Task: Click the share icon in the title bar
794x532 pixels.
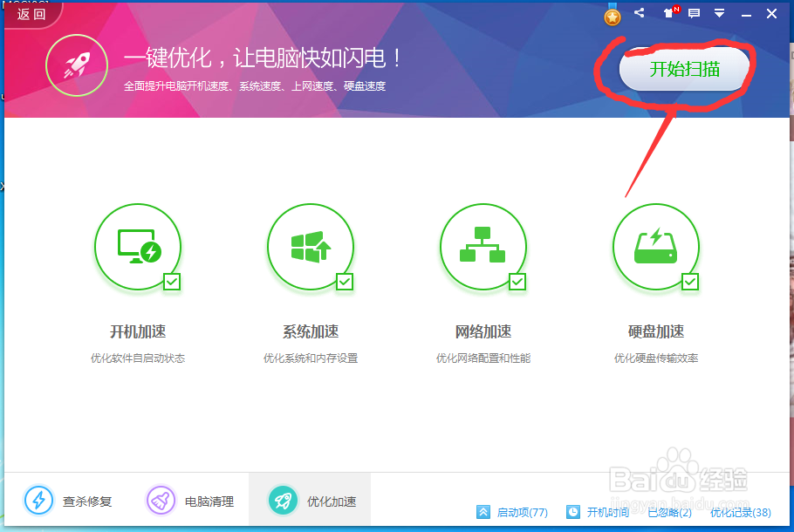Action: pyautogui.click(x=639, y=13)
